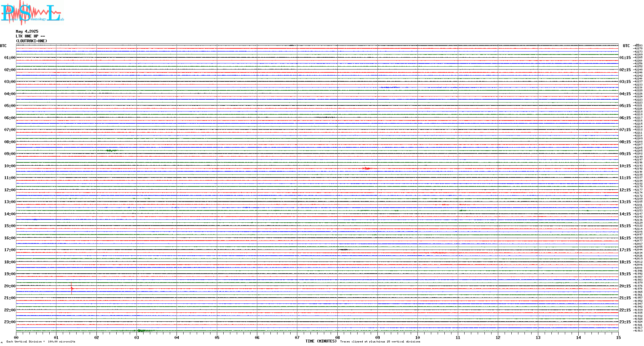Click minute marker 15 on time axis
The height and width of the screenshot is (346, 644).
(618, 337)
